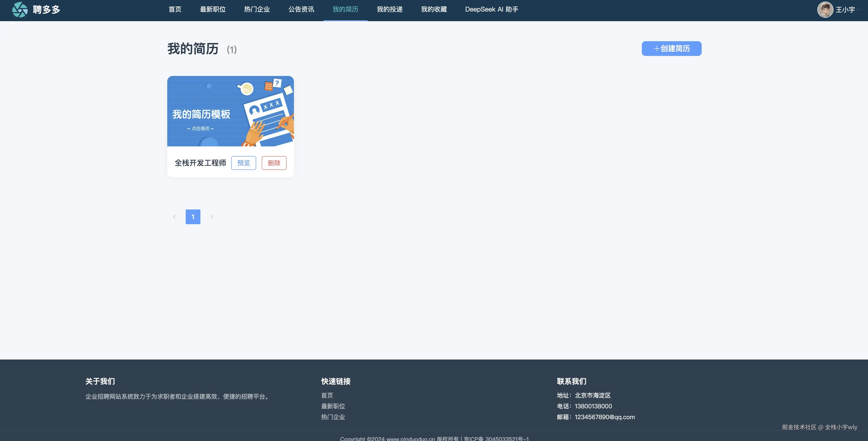Go to next page arrow
This screenshot has height=441, width=868.
pyautogui.click(x=211, y=217)
